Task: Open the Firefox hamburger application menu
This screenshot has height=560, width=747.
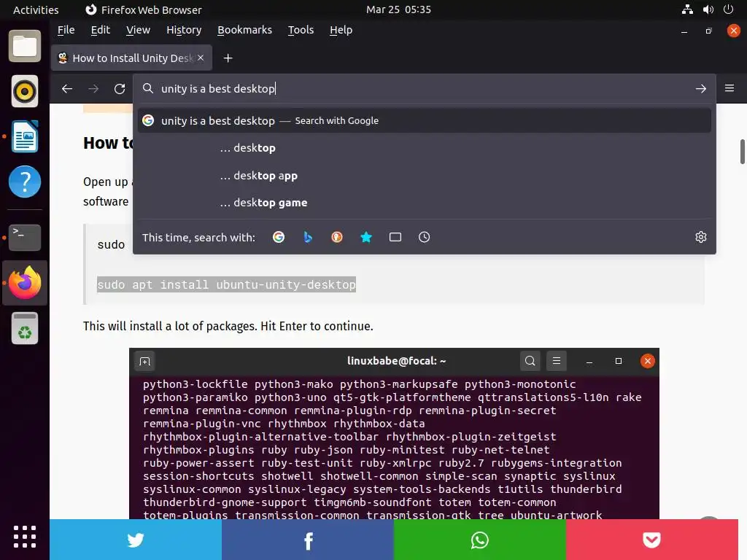Action: coord(729,88)
